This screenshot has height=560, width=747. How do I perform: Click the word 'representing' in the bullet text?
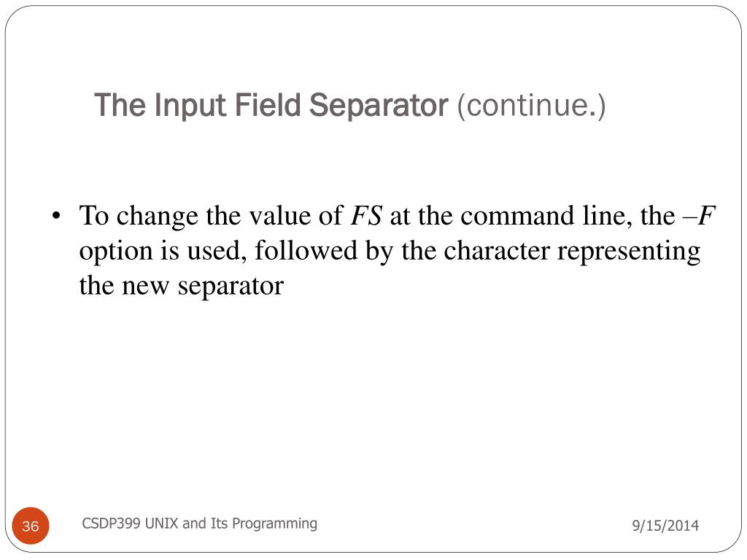(629, 252)
